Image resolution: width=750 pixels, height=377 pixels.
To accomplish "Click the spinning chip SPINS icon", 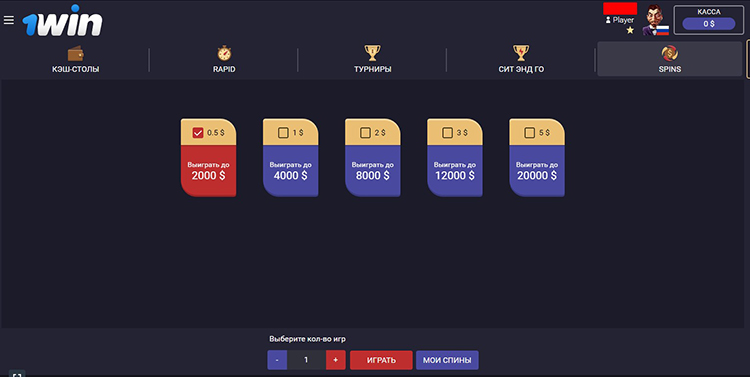I will [x=670, y=53].
